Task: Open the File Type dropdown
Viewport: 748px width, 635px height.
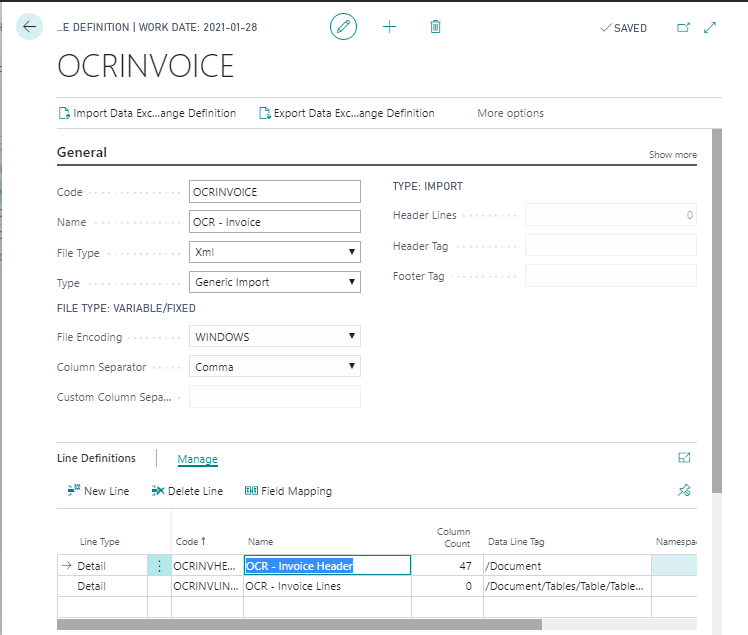Action: click(x=275, y=252)
